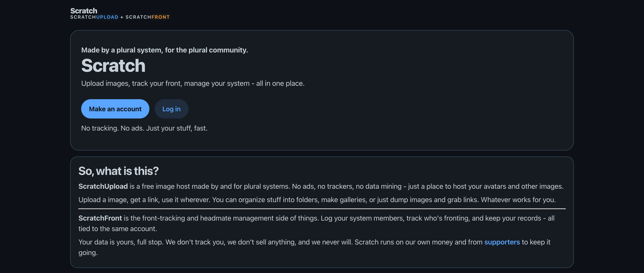
Task: Click the Scratch logo in the header
Action: click(x=84, y=11)
